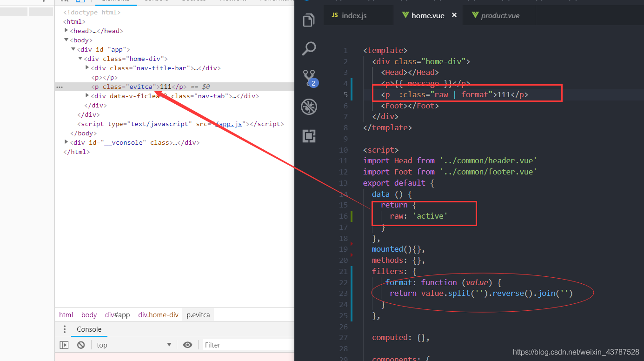Click the ellipsis beside the selected p element
The image size is (644, 361).
click(59, 87)
